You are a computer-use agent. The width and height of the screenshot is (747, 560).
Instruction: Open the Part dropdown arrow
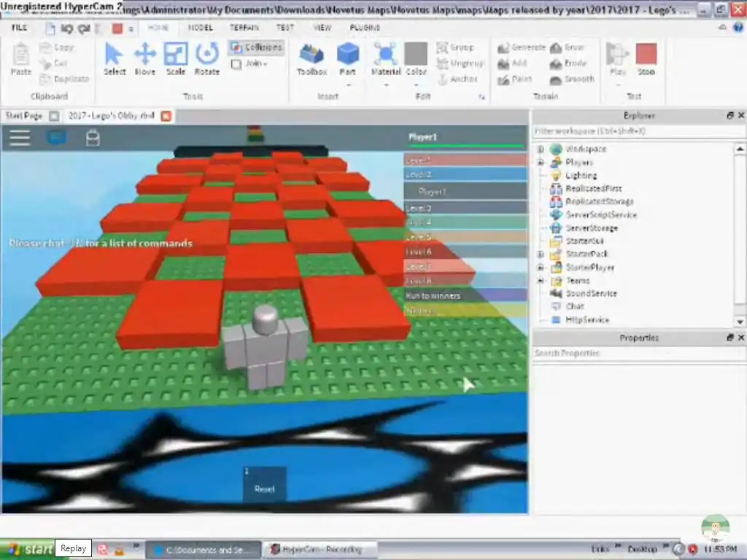348,85
